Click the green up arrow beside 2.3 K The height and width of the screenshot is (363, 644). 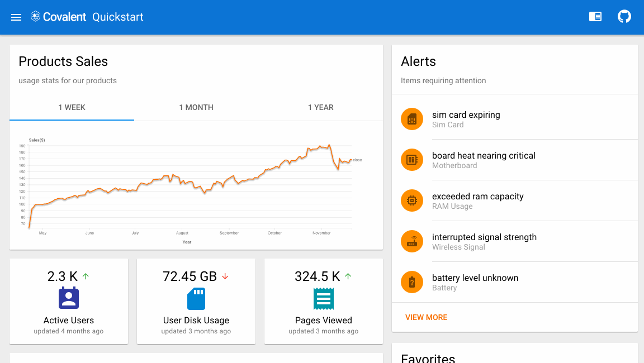tap(86, 276)
